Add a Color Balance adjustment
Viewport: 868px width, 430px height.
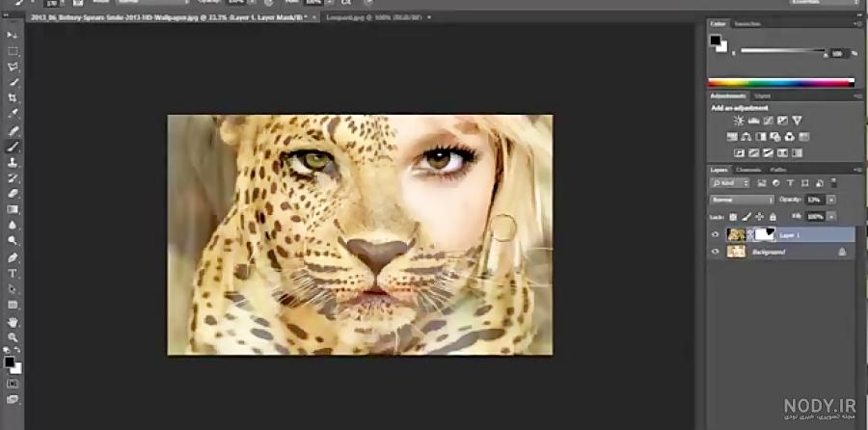[x=746, y=137]
